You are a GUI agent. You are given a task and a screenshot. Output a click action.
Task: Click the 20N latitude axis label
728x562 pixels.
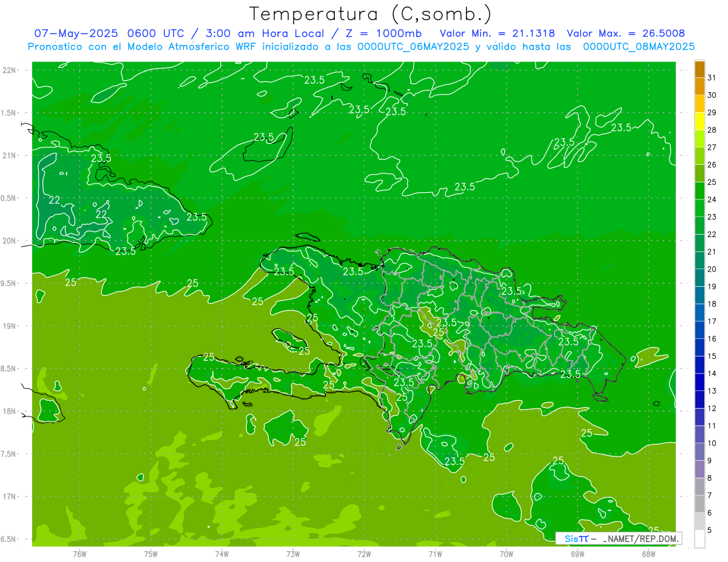[9, 241]
